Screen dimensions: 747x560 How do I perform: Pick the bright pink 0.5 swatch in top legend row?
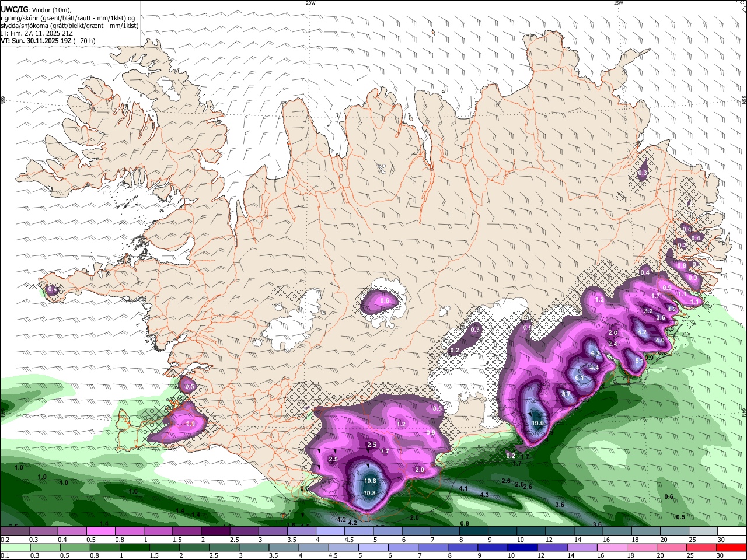pyautogui.click(x=100, y=531)
